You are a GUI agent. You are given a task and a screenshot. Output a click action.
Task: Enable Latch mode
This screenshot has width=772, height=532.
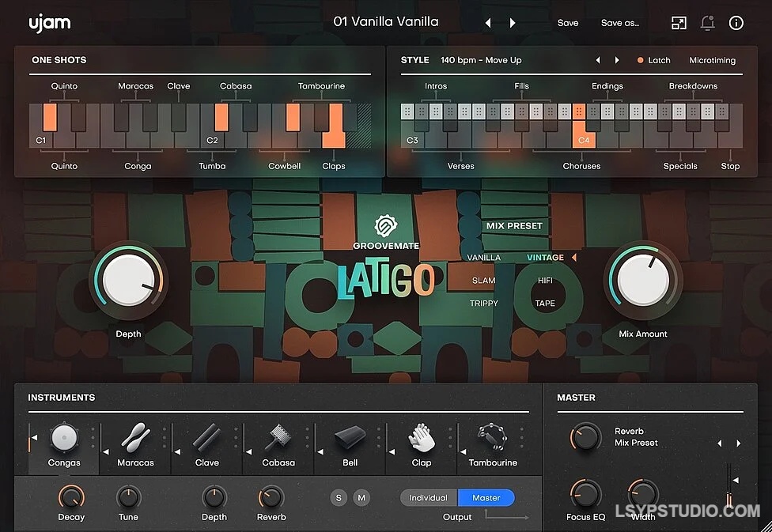[x=654, y=59]
